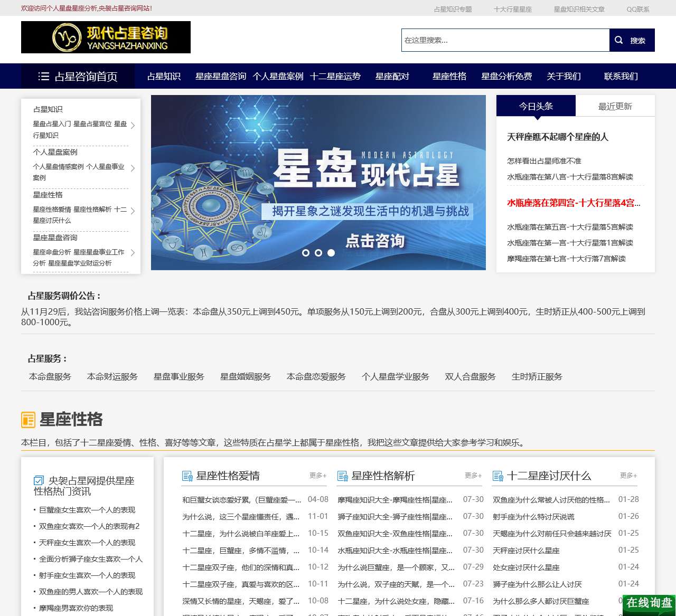676x616 pixels.
Task: Expand the 占星知识 sidebar arrow
Action: (133, 126)
